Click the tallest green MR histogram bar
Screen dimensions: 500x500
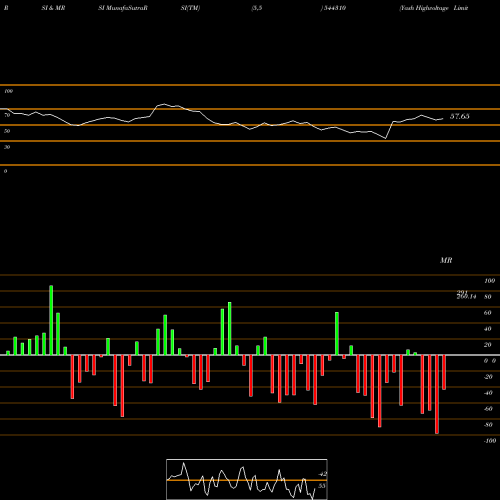click(x=51, y=320)
